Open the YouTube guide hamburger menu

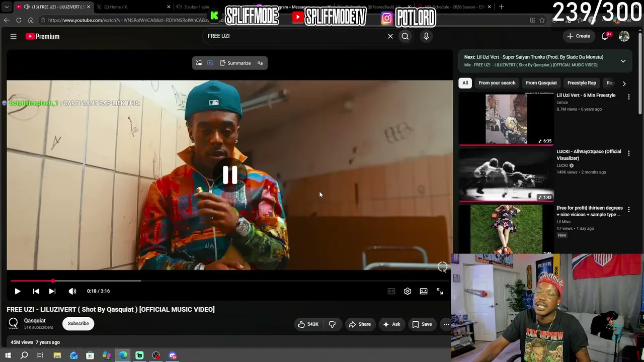point(14,36)
